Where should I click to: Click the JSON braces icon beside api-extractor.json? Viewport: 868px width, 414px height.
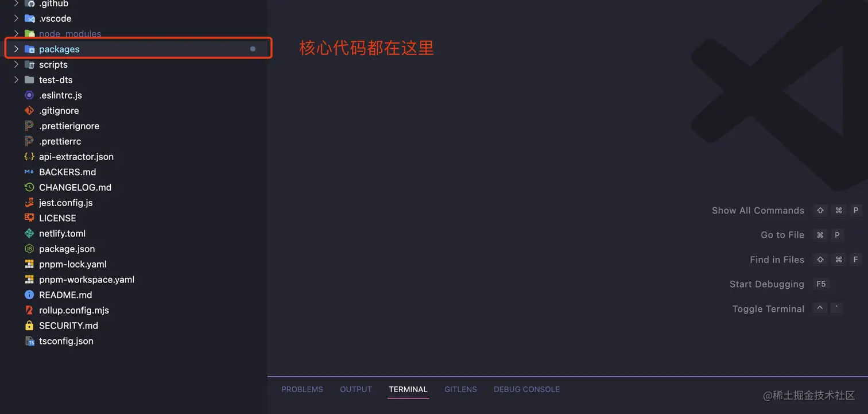(29, 157)
